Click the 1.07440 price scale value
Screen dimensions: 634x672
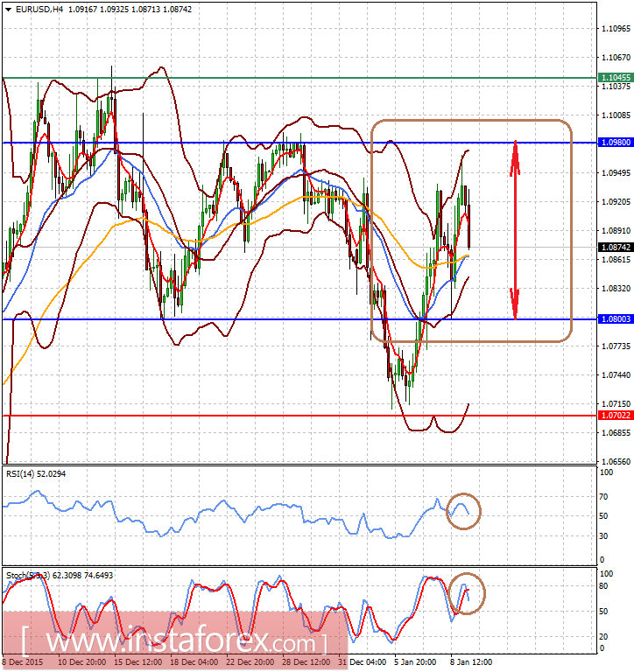tap(616, 375)
